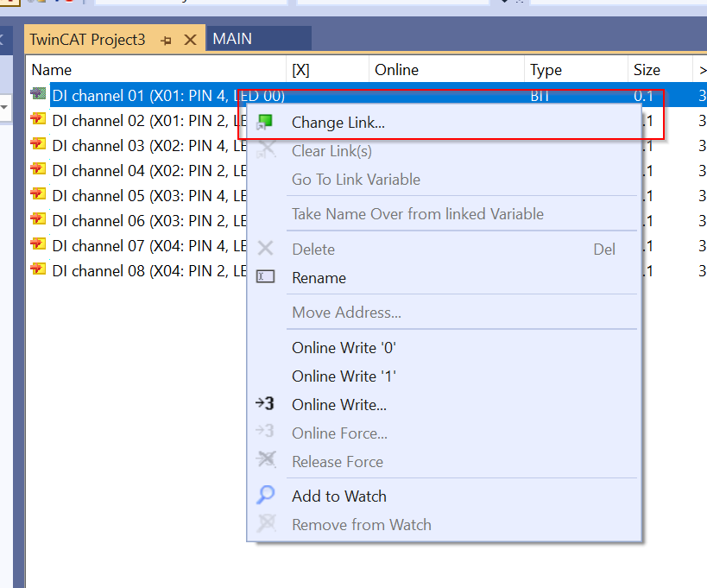This screenshot has width=707, height=588.
Task: Open the dropdown arrow at the left panel edge
Action: pyautogui.click(x=4, y=107)
